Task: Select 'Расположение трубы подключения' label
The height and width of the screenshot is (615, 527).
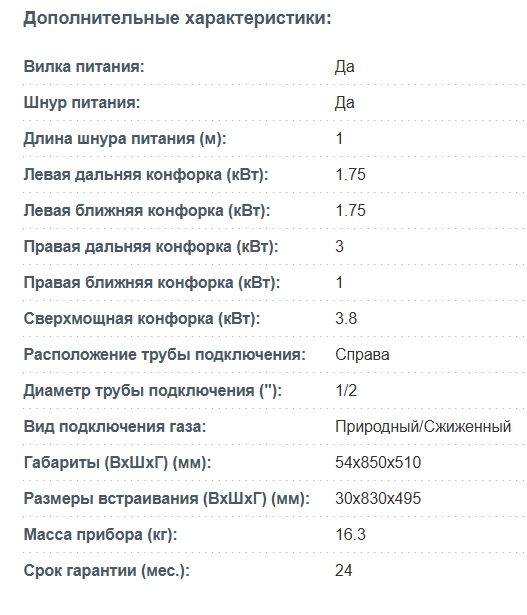Action: click(x=164, y=355)
